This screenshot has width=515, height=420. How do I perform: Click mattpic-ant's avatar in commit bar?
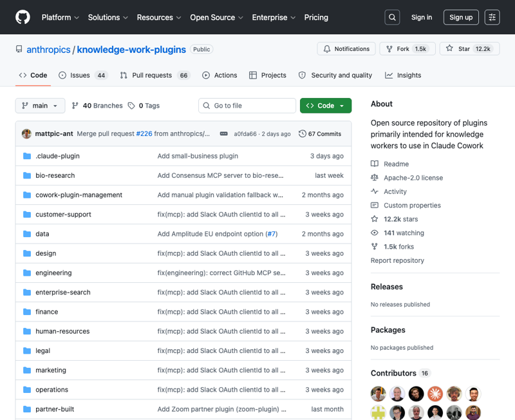coord(26,134)
